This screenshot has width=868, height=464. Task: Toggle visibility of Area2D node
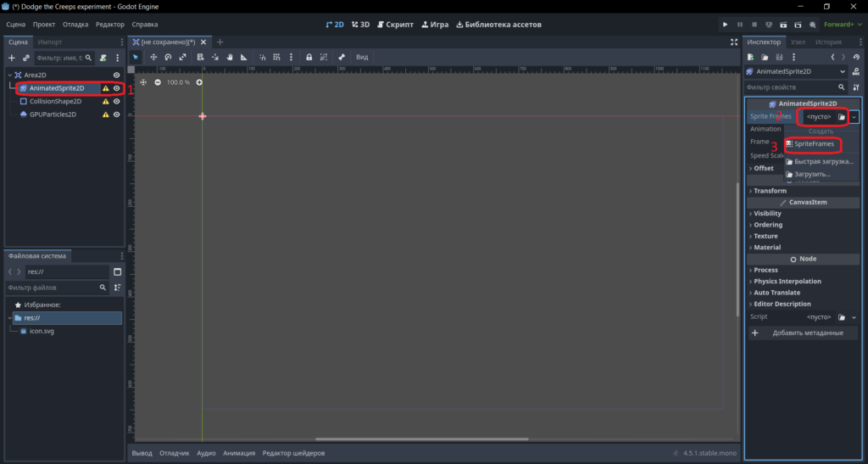pos(117,75)
